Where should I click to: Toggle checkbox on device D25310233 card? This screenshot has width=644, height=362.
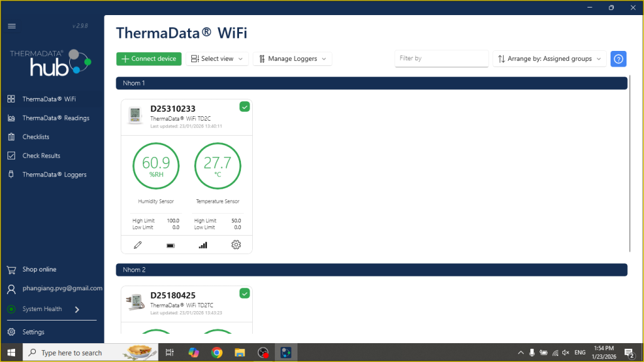(245, 107)
